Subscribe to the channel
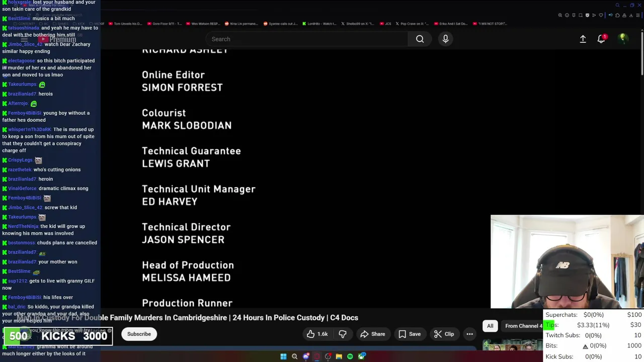Screen dimensions: 644x362 click(139, 334)
